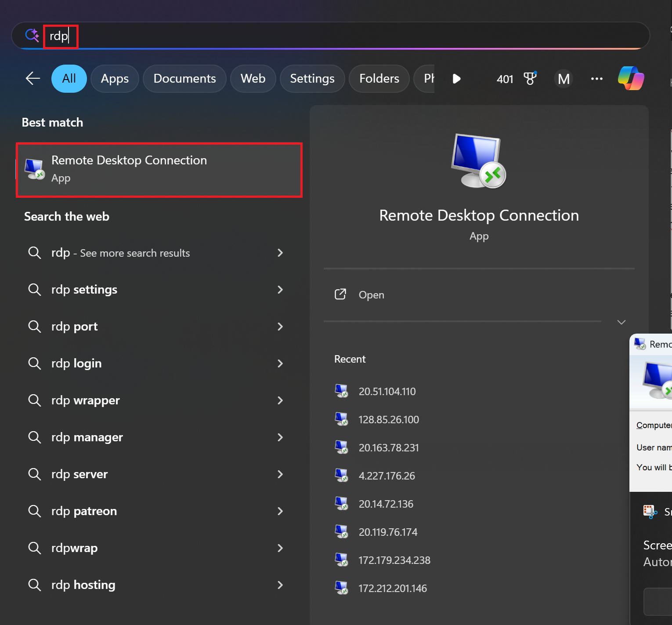Click search icon beside rdp settings
Viewport: 672px width, 625px height.
coord(35,290)
